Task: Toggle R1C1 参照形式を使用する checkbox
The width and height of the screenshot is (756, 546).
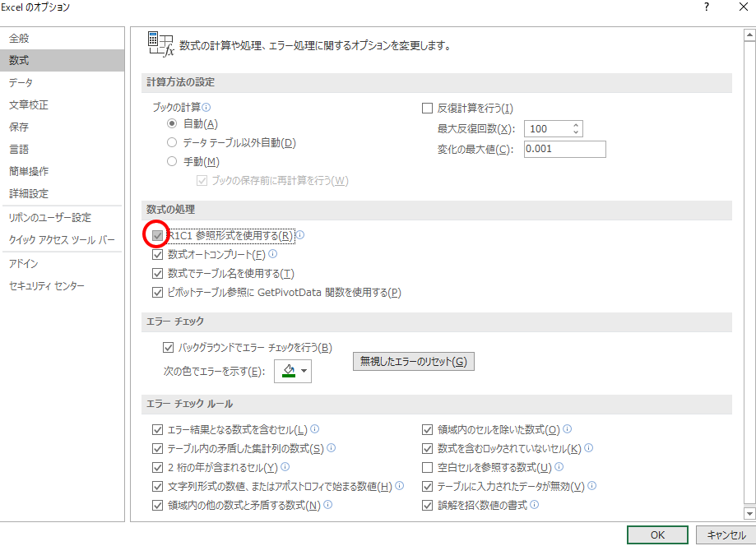Action: click(157, 235)
